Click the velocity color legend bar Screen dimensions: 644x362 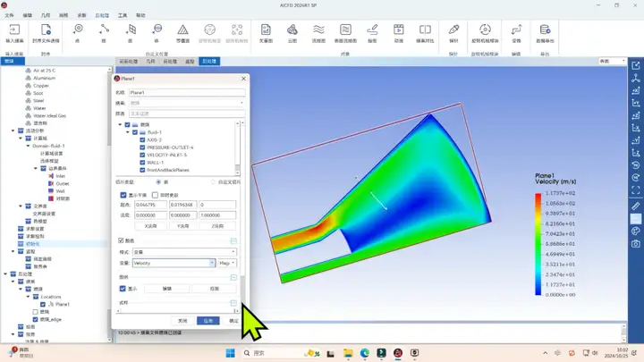click(538, 244)
